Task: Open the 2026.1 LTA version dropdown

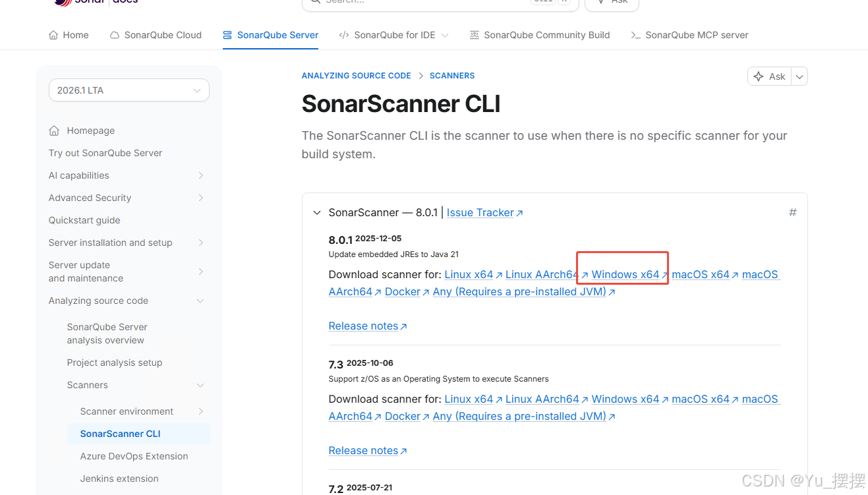Action: 129,90
